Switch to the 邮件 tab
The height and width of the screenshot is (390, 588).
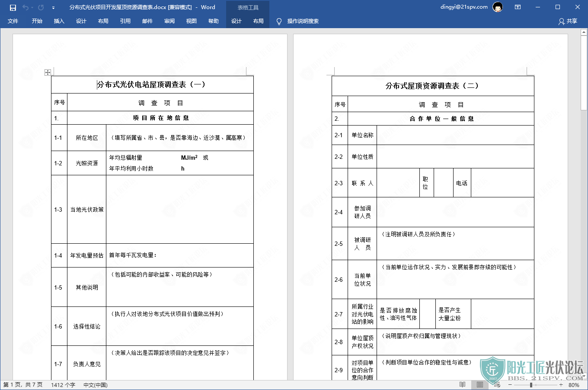click(x=147, y=21)
